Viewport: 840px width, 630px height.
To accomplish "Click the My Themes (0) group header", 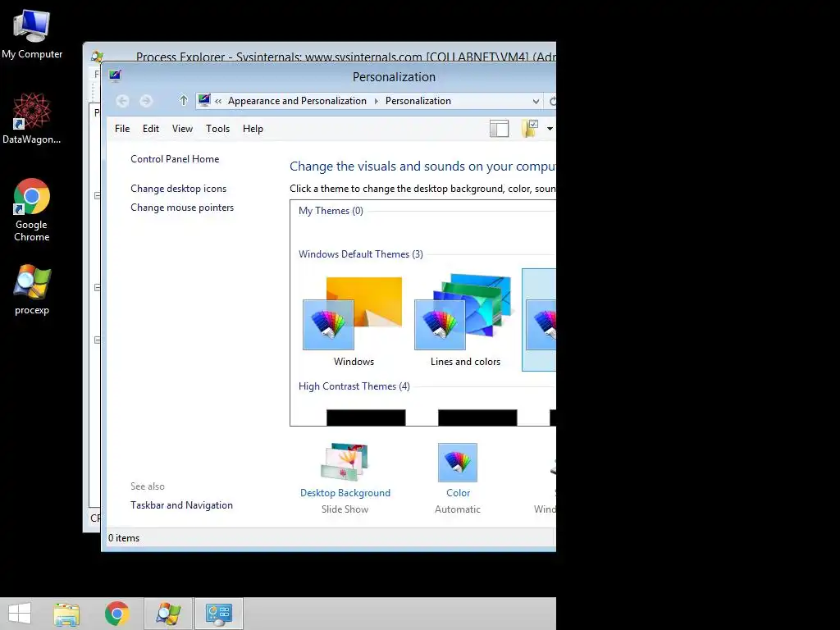I will pos(331,211).
